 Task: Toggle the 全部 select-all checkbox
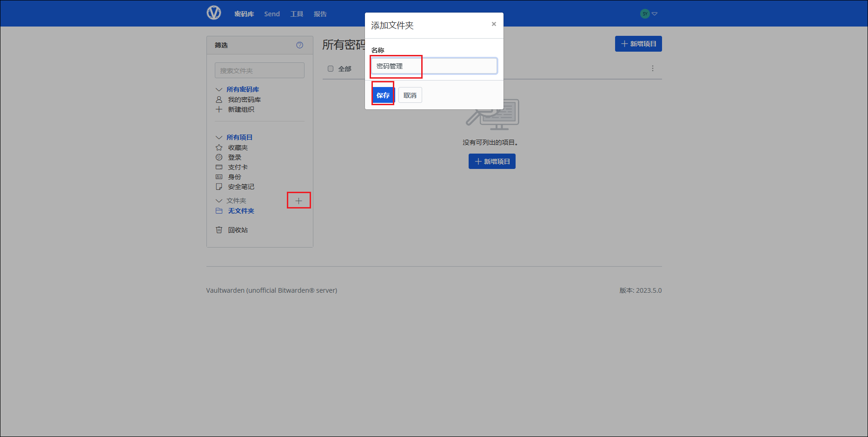coord(331,69)
